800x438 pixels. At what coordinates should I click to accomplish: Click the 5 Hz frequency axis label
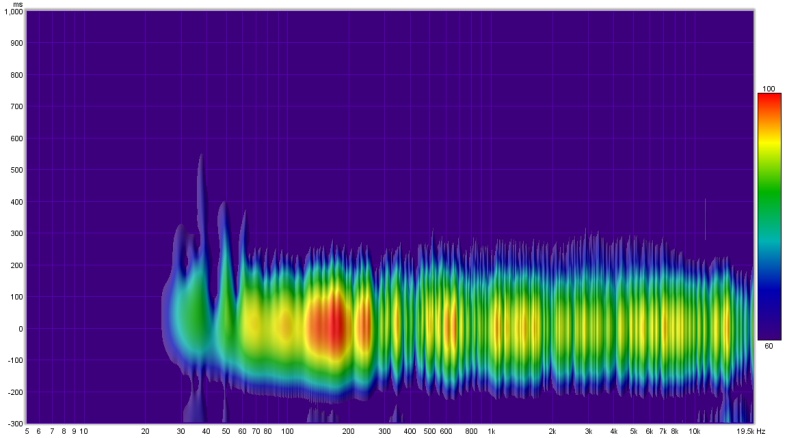pyautogui.click(x=27, y=431)
